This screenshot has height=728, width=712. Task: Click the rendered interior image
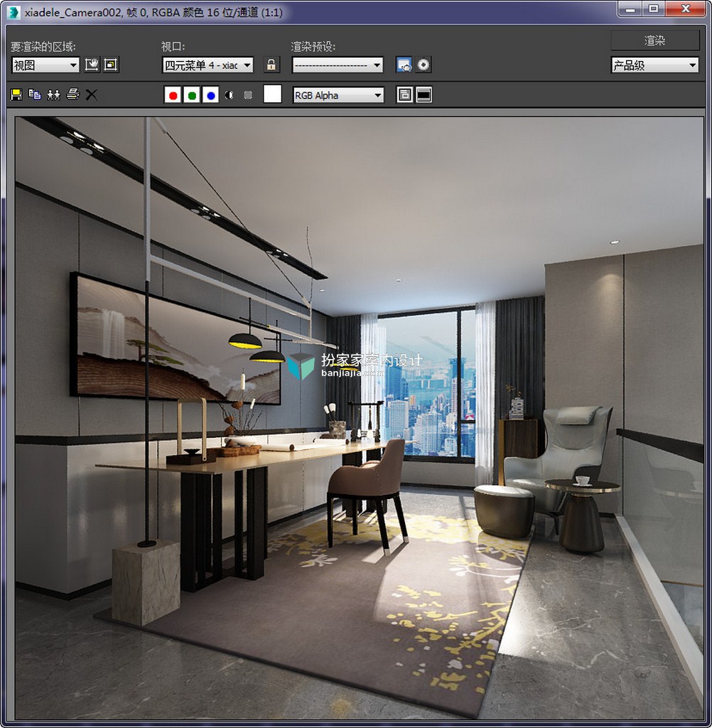click(359, 418)
